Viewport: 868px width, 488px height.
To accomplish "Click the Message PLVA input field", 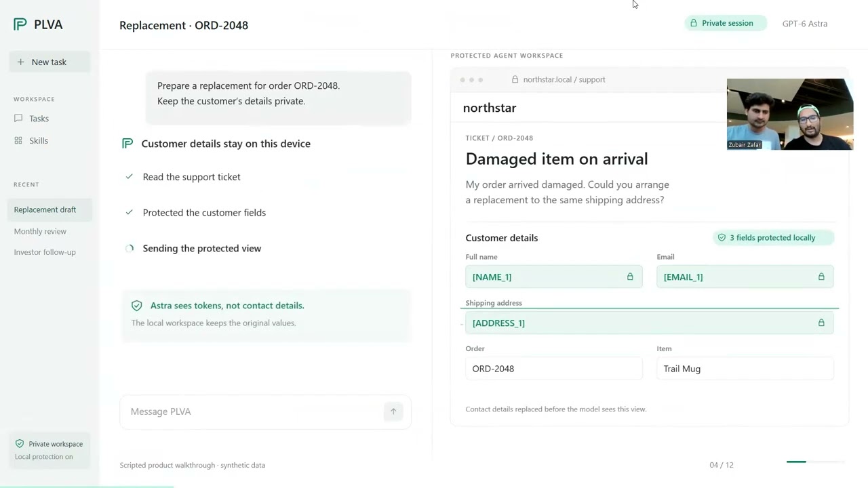I will [265, 411].
